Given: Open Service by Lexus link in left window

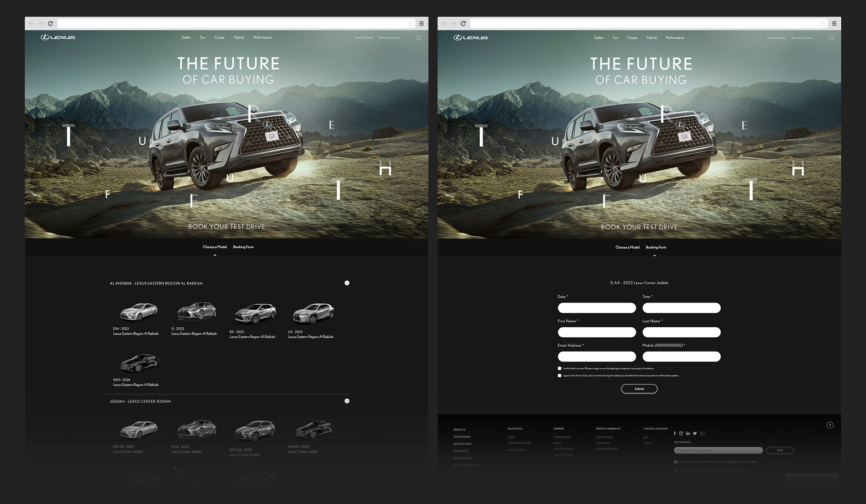Looking at the screenshot, I should tap(389, 37).
